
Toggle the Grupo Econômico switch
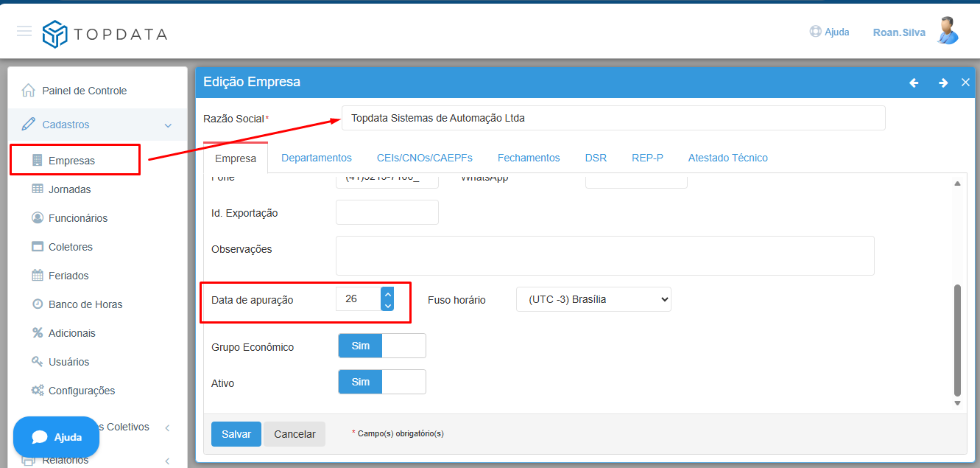coord(382,346)
